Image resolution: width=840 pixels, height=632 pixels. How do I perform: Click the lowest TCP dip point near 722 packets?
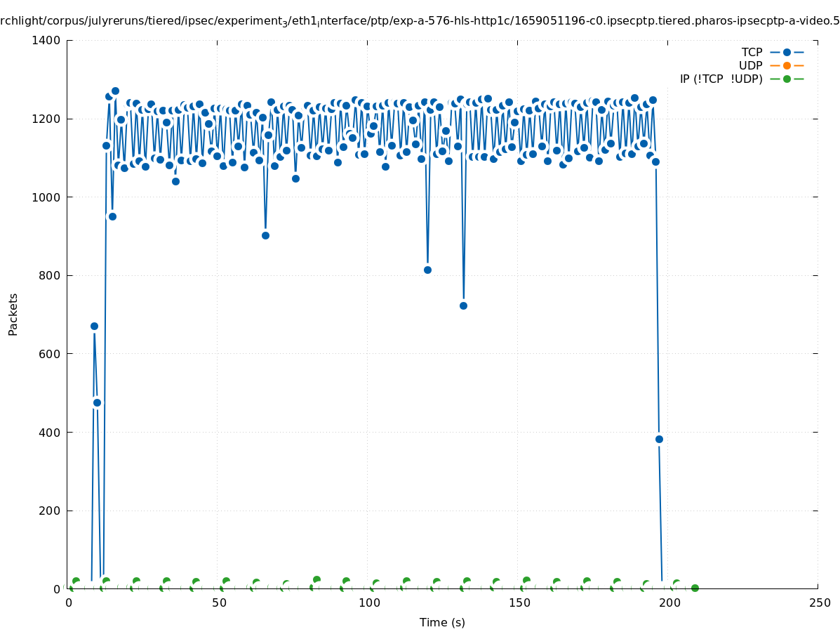point(463,305)
